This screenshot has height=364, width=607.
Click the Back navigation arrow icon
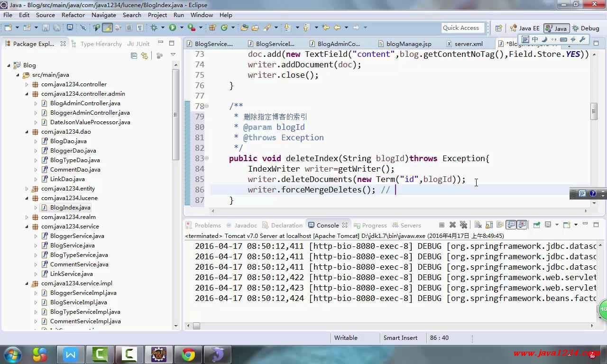tap(337, 27)
